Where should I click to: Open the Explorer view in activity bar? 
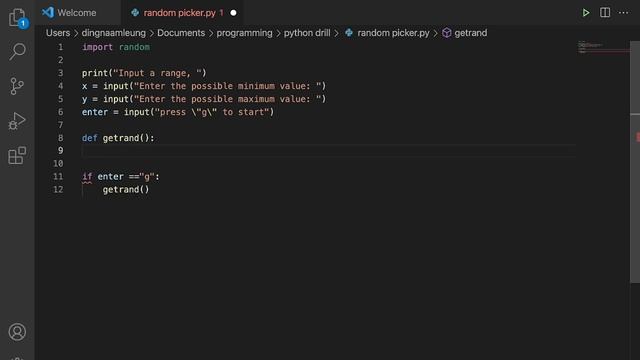17,18
